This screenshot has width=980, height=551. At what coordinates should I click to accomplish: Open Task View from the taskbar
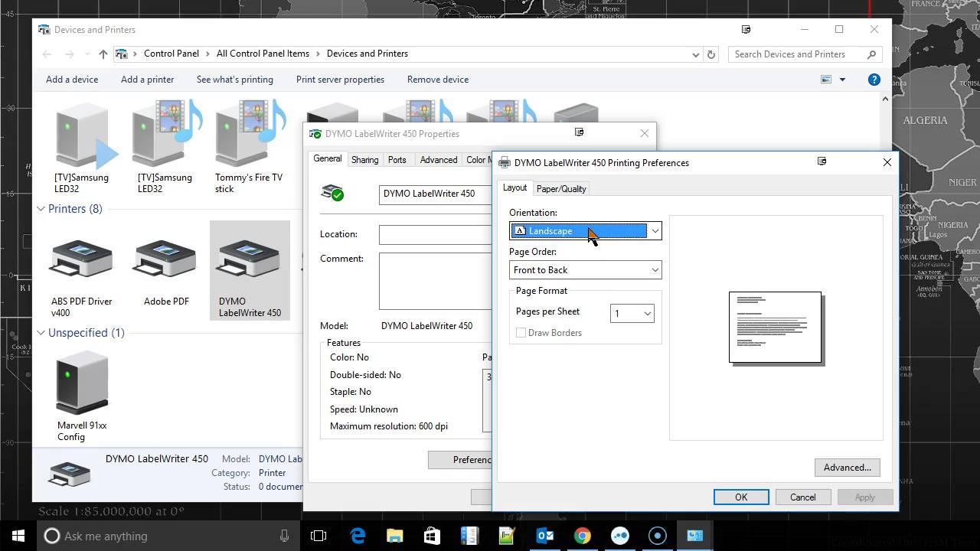(x=318, y=536)
